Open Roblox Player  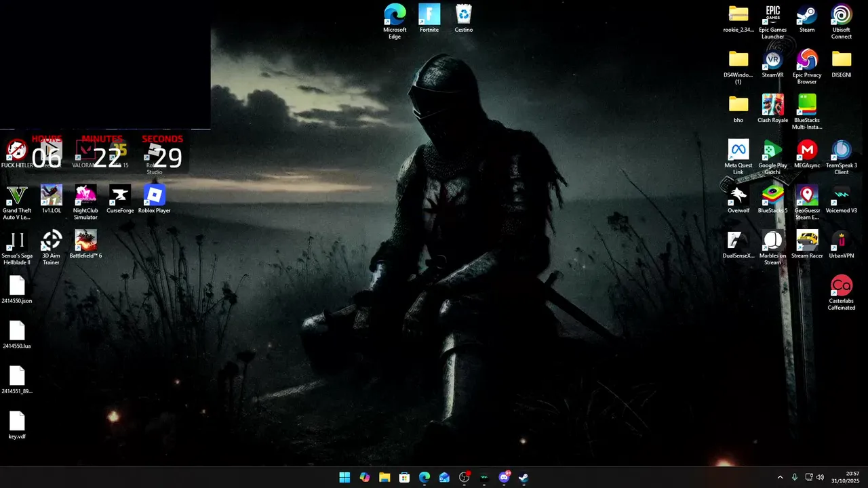pyautogui.click(x=154, y=200)
